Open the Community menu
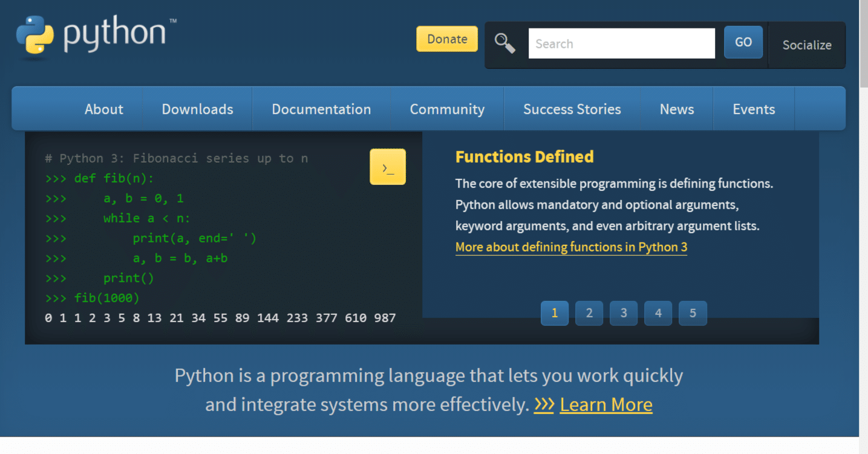The image size is (868, 454). coord(447,109)
